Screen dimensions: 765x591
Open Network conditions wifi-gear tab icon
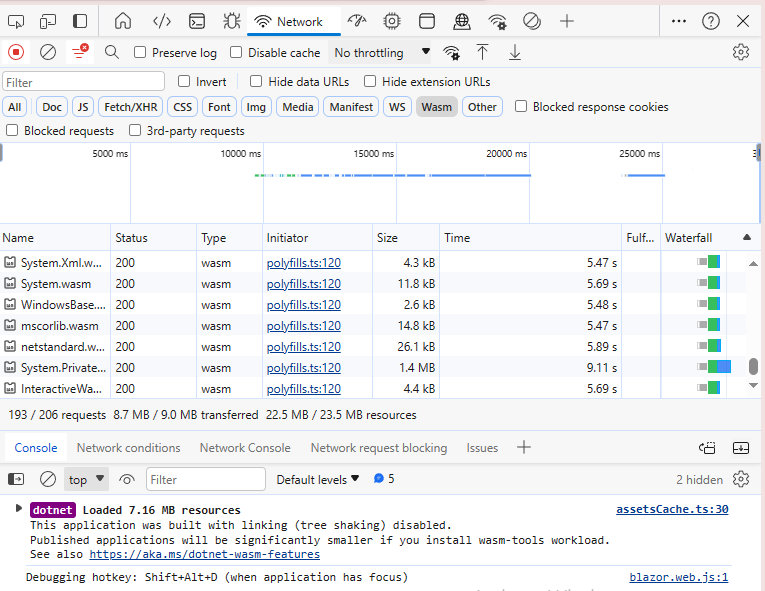[x=497, y=21]
